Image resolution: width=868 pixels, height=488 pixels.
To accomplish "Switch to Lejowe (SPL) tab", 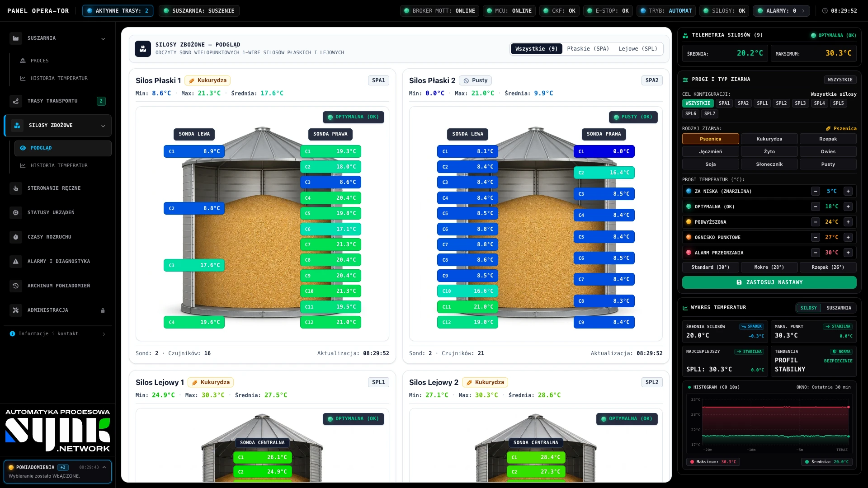I will [637, 49].
